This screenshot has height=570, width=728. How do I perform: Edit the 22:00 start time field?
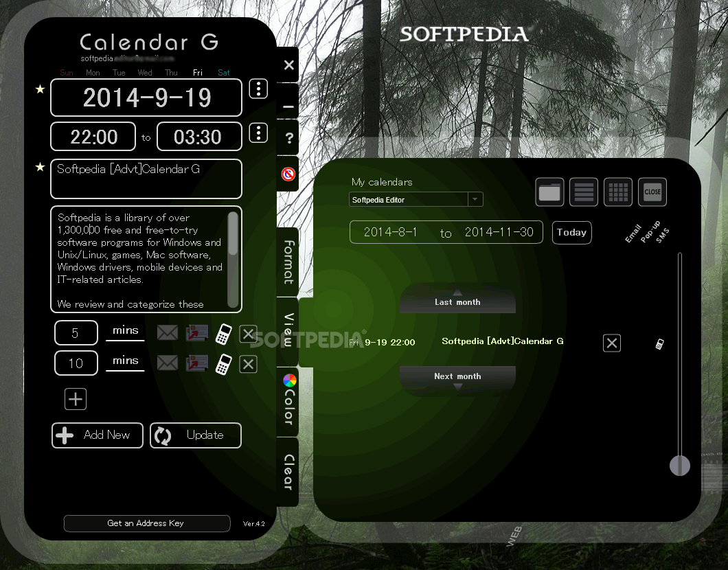93,137
